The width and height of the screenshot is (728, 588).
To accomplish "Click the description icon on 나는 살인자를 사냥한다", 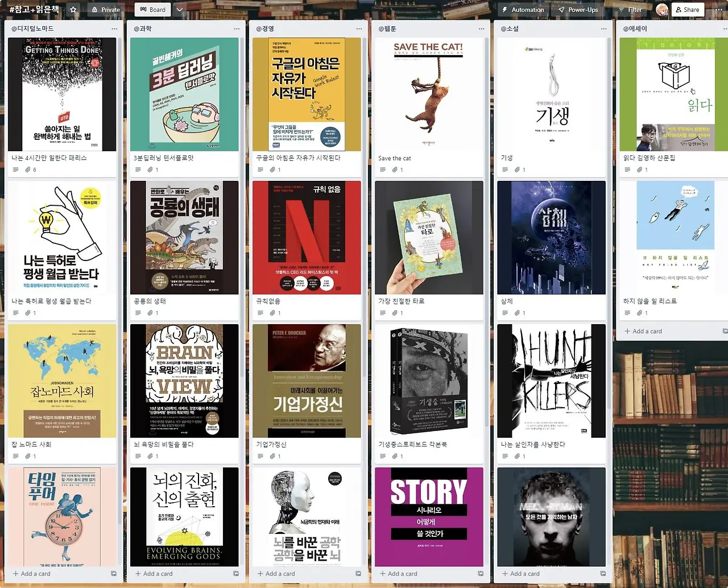I will point(504,456).
